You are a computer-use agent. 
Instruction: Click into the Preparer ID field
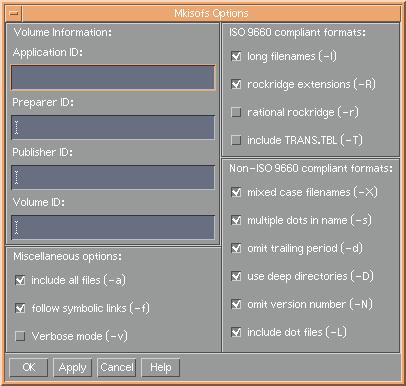click(113, 127)
